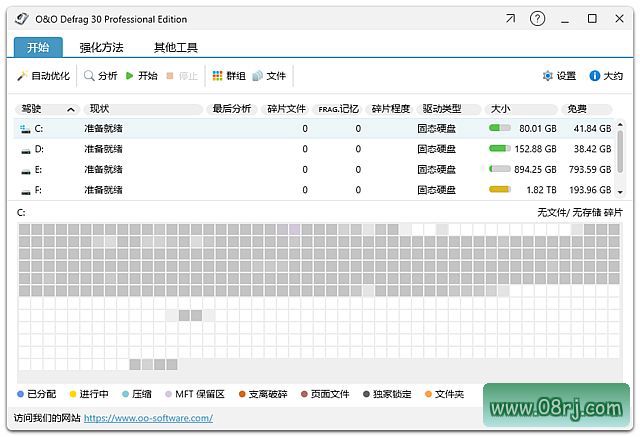Select the 894.25 GB size value
The height and width of the screenshot is (437, 640).
click(x=535, y=169)
